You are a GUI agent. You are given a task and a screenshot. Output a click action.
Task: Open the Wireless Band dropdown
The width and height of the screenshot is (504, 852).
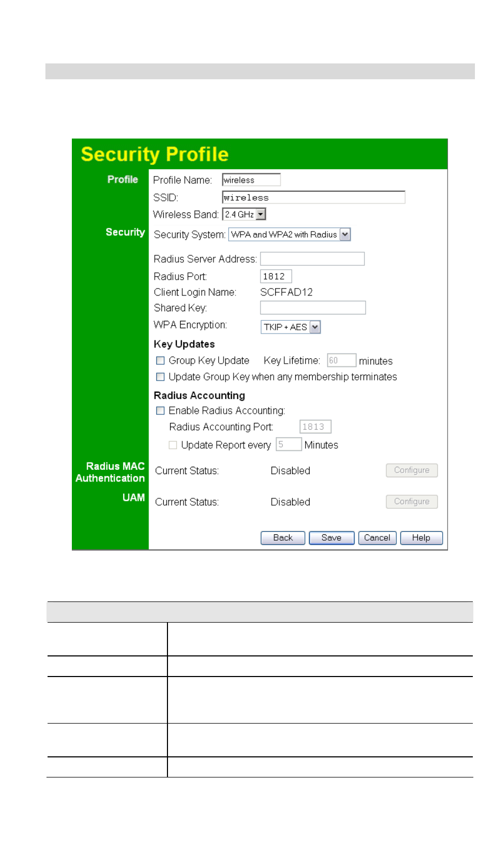pyautogui.click(x=244, y=214)
